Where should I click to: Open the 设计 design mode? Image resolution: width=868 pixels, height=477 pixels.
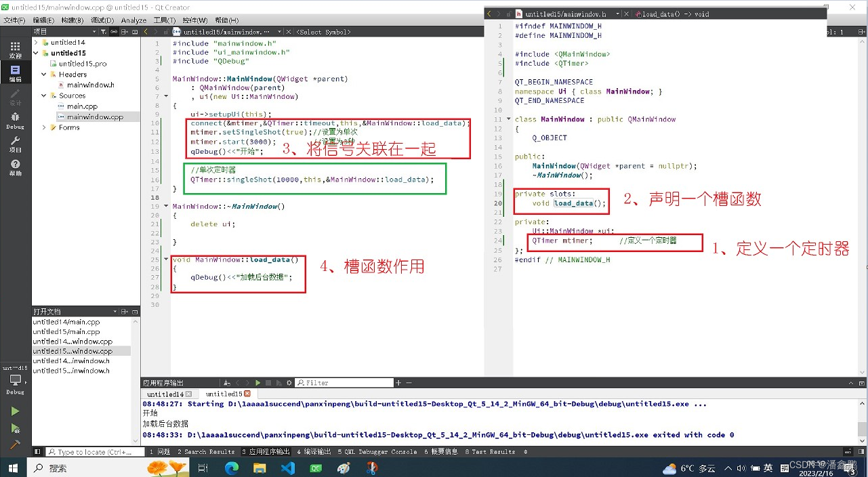tap(15, 96)
